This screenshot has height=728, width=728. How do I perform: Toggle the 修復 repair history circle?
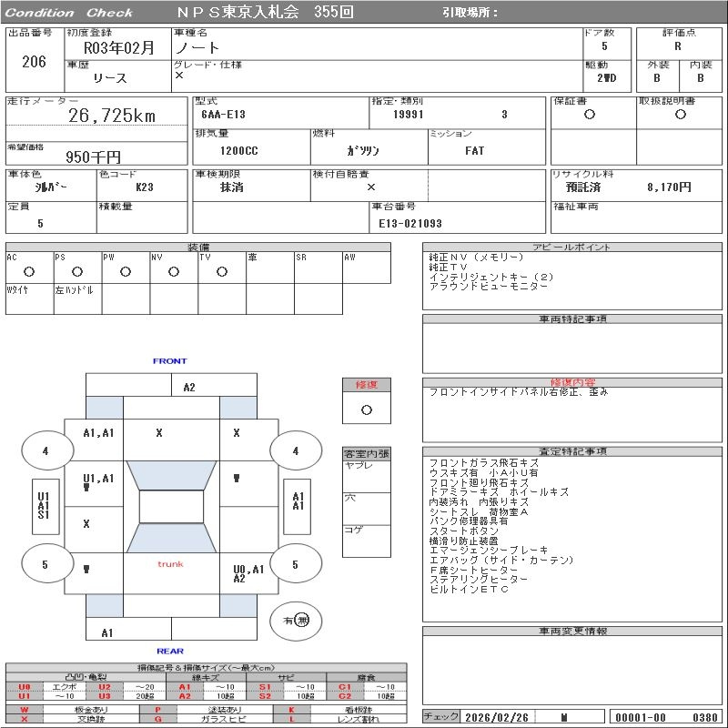tap(366, 409)
